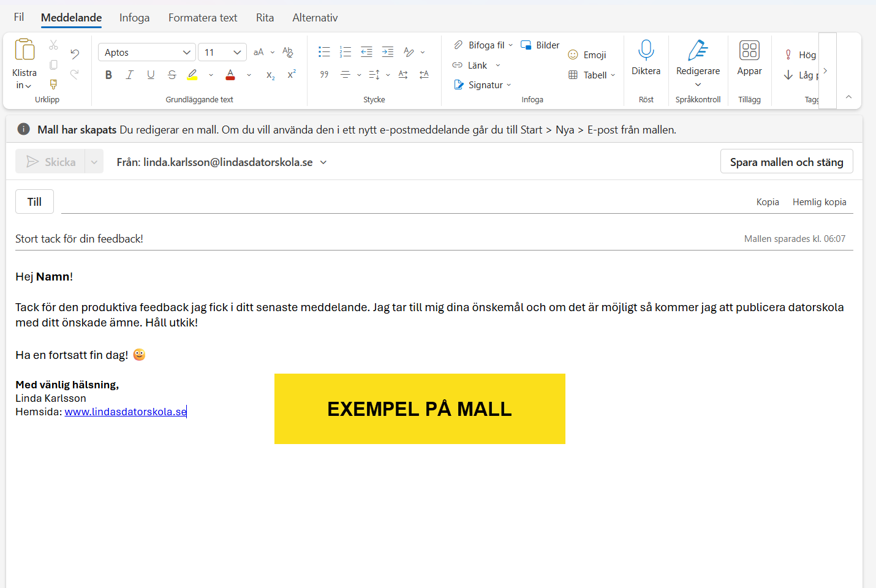Screen dimensions: 876x588
Task: Click the Skicka send button
Action: coord(50,162)
